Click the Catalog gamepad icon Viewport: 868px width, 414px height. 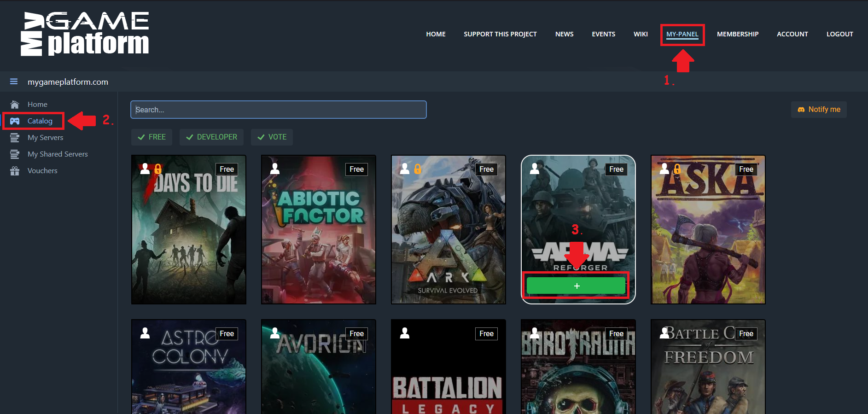coord(15,121)
